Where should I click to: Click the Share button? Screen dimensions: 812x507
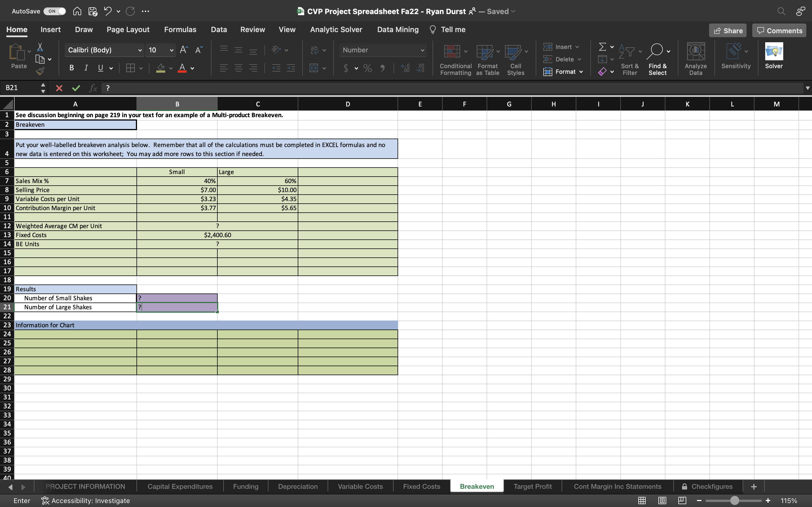(727, 30)
